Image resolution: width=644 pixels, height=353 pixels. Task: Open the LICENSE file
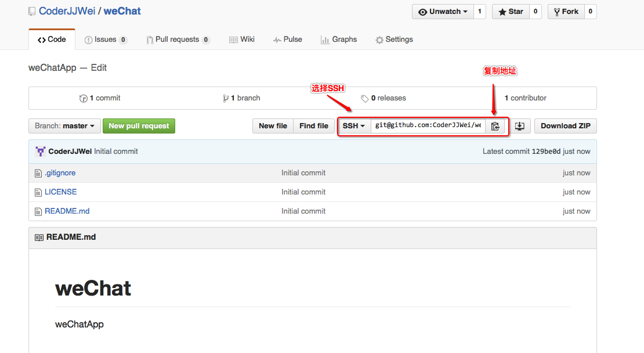tap(61, 192)
